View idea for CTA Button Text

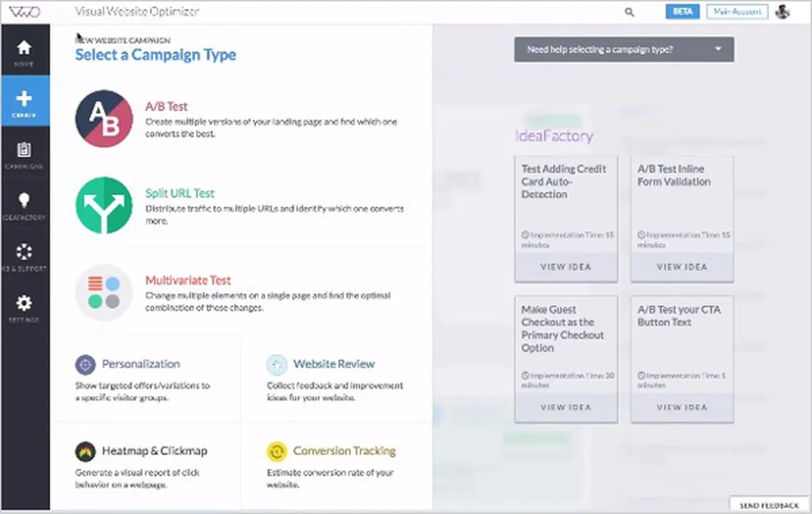[682, 408]
